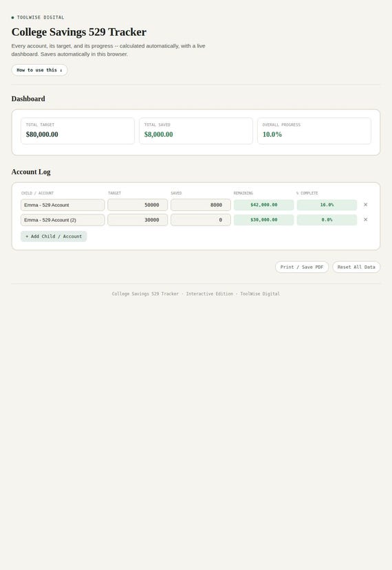The height and width of the screenshot is (570, 392).
Task: Select the $42,000.00 remaining value
Action: (x=263, y=205)
